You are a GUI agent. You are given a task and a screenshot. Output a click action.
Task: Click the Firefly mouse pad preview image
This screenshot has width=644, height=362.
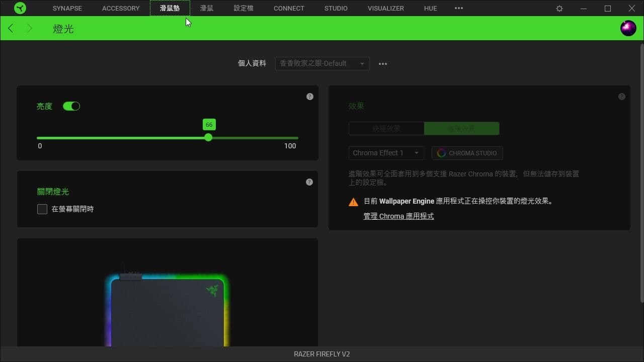click(167, 310)
